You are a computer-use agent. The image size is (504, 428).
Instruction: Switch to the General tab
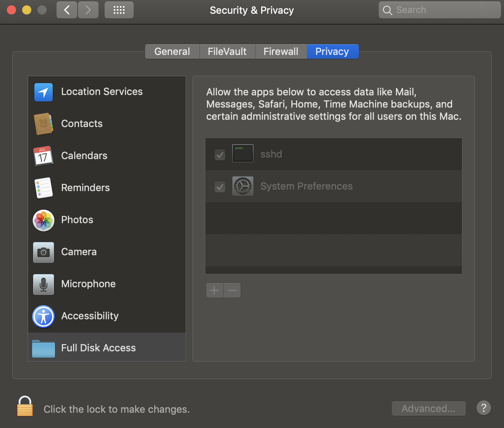click(172, 51)
